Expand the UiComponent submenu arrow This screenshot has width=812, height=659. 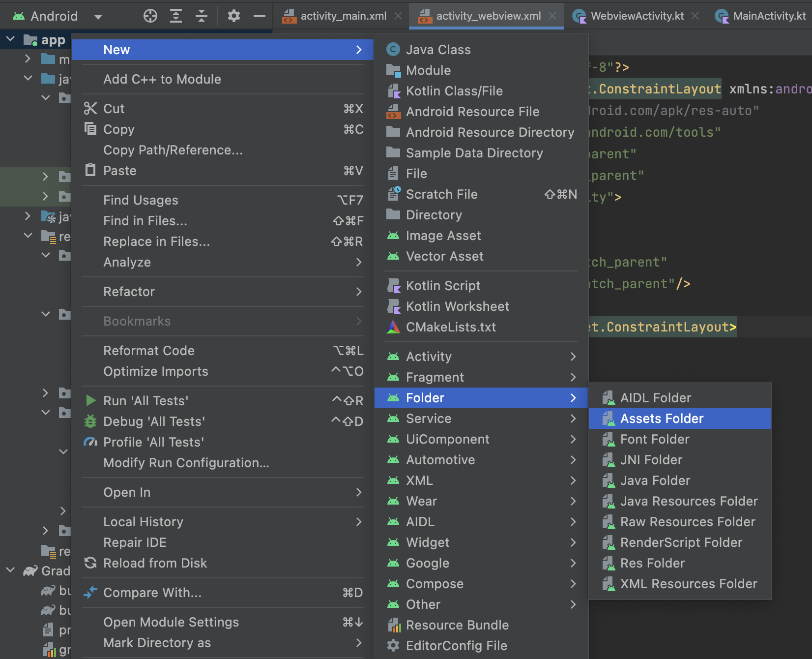[x=573, y=439]
